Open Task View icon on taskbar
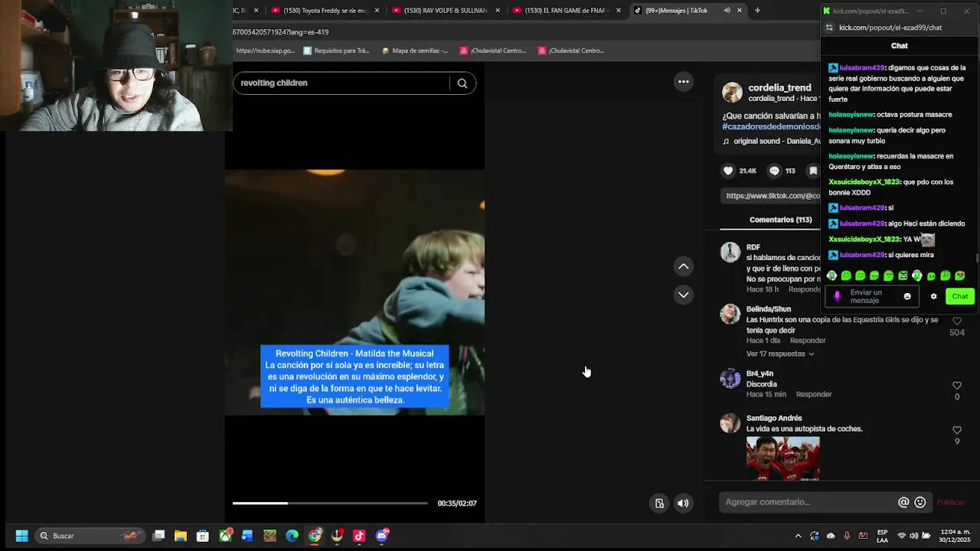The height and width of the screenshot is (551, 980). [x=158, y=536]
